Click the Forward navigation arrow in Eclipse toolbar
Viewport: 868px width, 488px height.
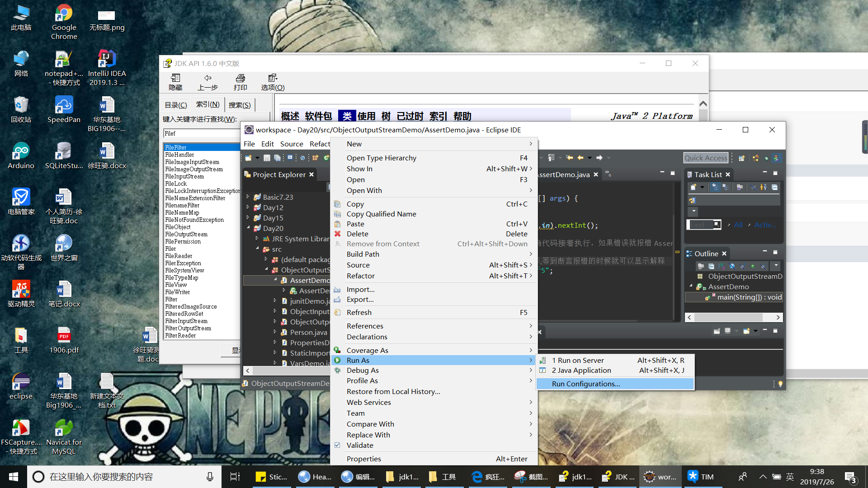point(599,158)
